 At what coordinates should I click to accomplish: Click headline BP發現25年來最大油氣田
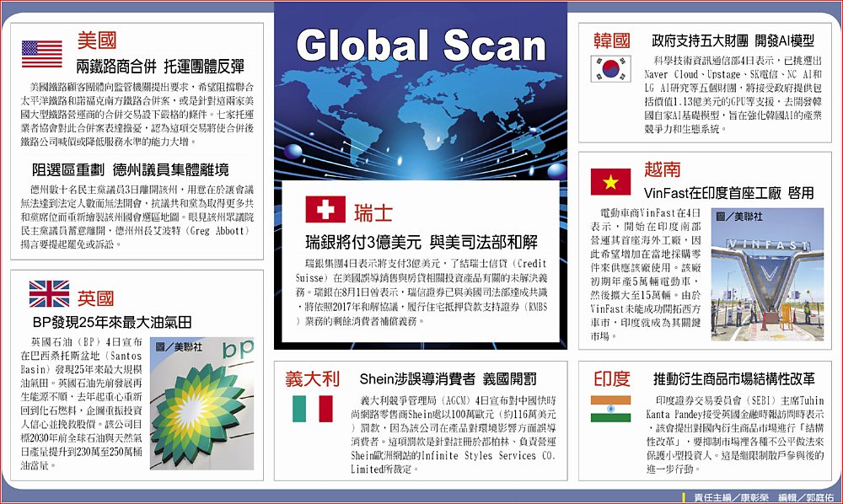(112, 323)
